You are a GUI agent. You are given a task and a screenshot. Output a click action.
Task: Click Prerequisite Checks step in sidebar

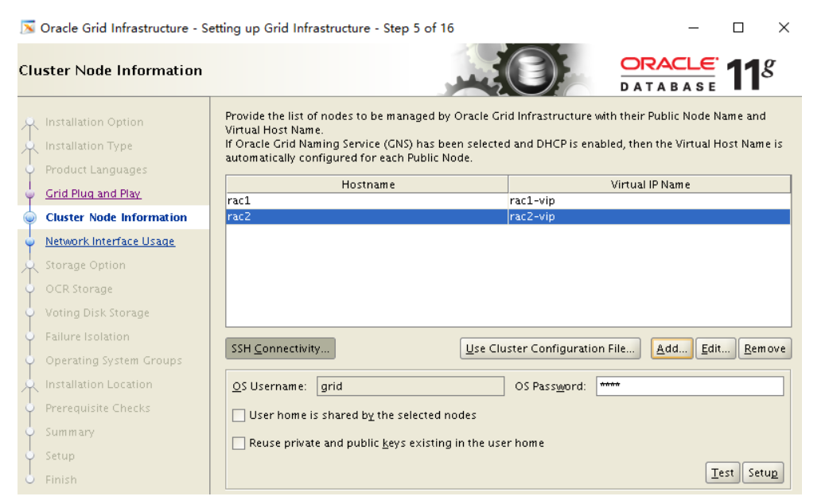[98, 408]
